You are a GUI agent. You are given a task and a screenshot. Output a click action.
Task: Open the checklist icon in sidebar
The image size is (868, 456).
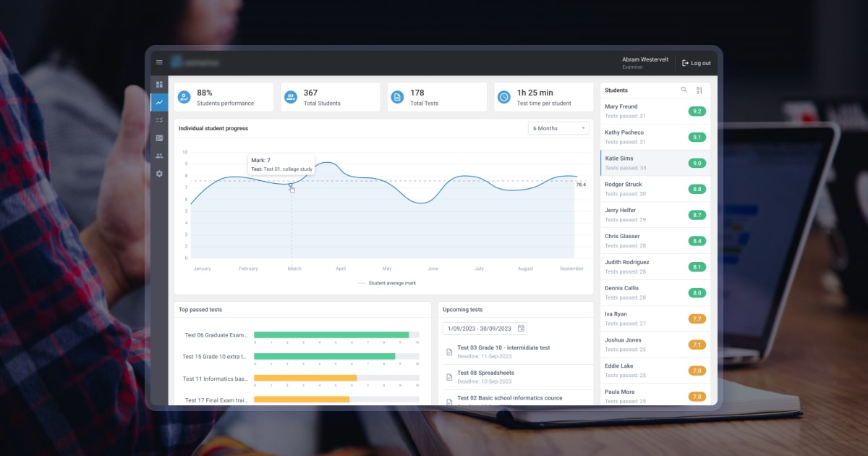pyautogui.click(x=159, y=119)
